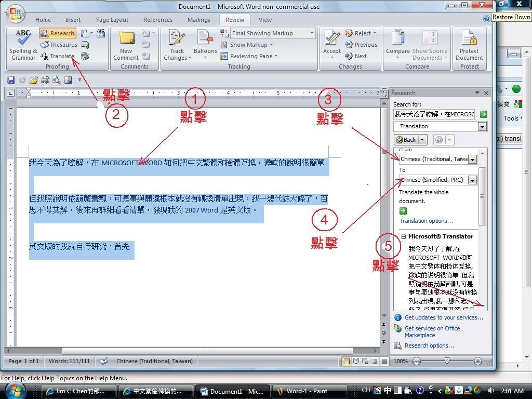This screenshot has width=532, height=399.
Task: Click the Zoom level 100% button
Action: click(401, 362)
